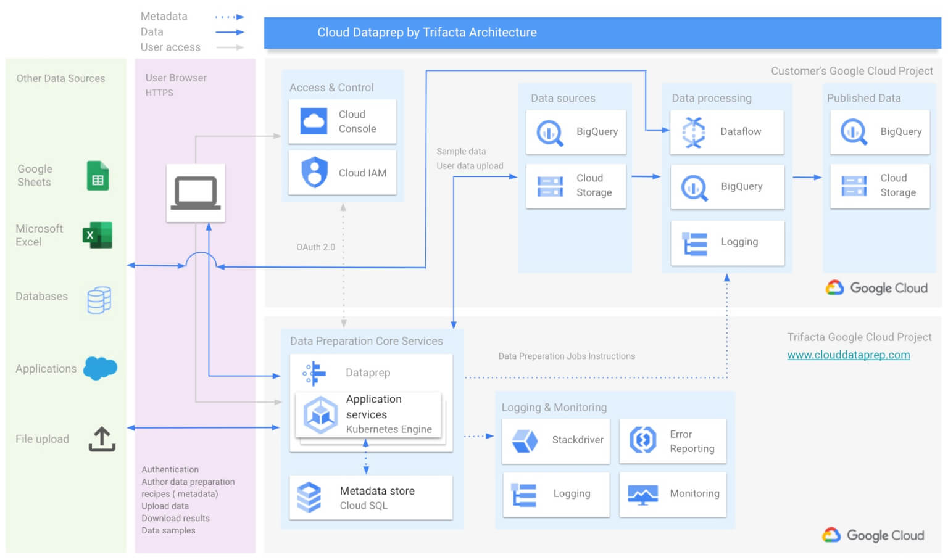The height and width of the screenshot is (560, 948).
Task: Click Cloud Storage icon under Published Data
Action: (854, 186)
